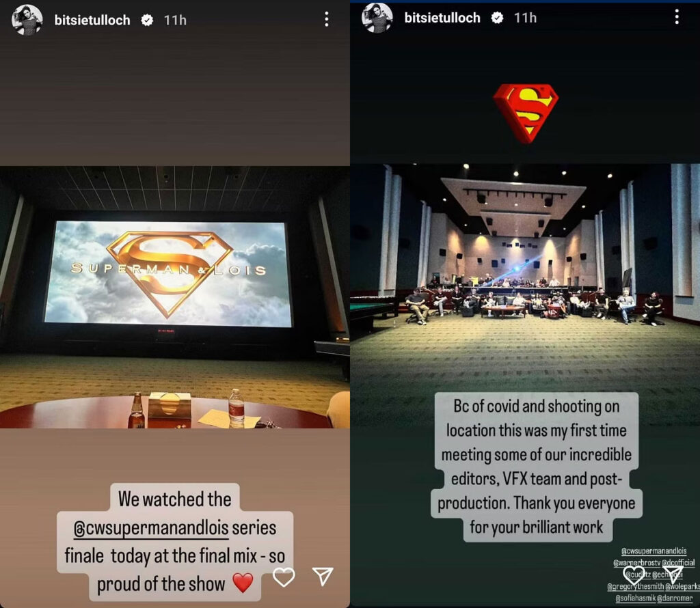Like the right story with heart icon
Image resolution: width=700 pixels, height=608 pixels.
(634, 575)
